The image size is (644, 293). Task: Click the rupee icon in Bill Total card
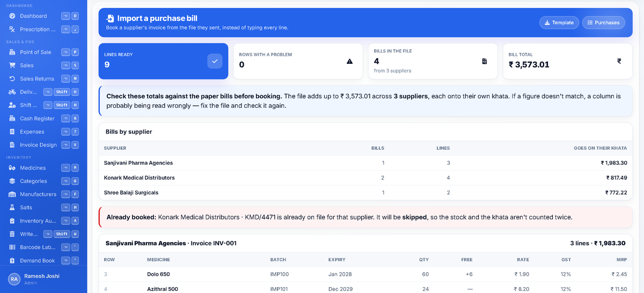click(x=619, y=61)
